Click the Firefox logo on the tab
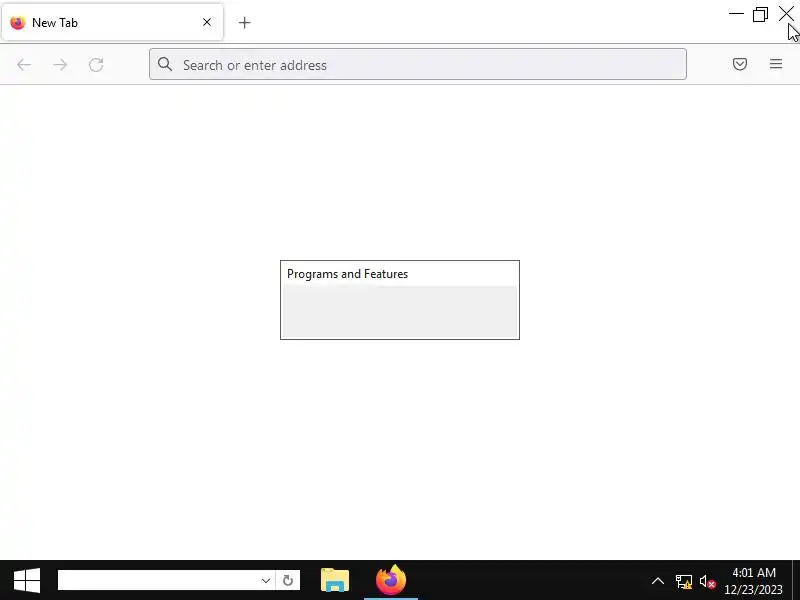The image size is (800, 600). tap(18, 22)
